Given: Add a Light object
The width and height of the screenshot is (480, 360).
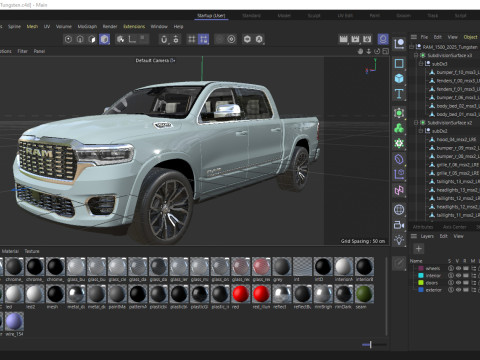Looking at the screenshot, I should pos(399,239).
